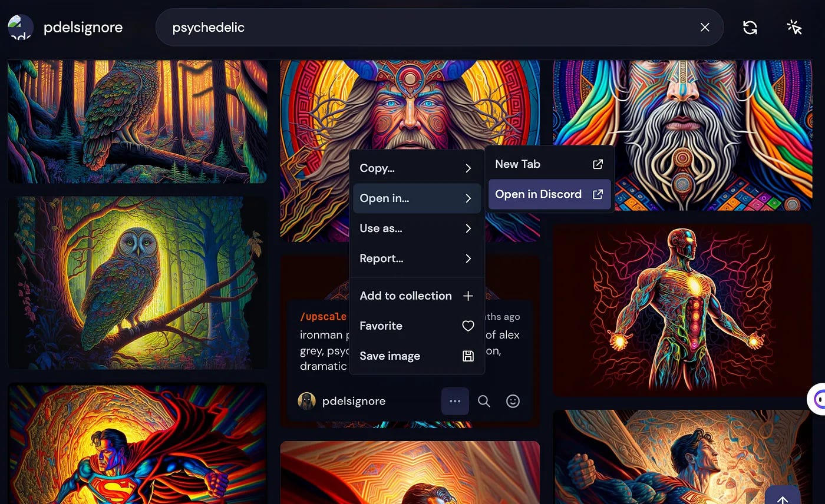Select Copy... in context menu

click(x=417, y=168)
